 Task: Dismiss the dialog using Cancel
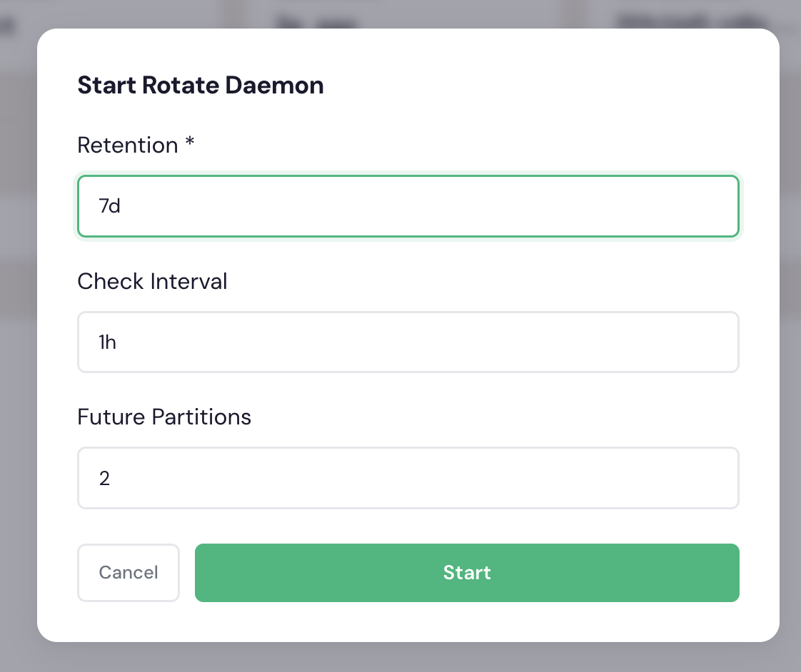[x=128, y=572]
